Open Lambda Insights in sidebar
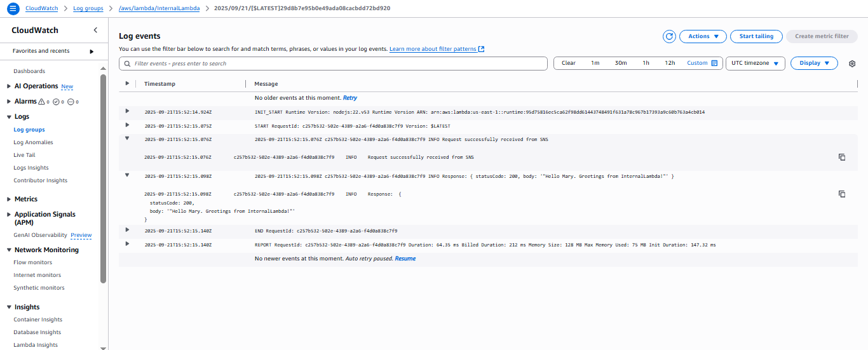Viewport: 868px width, 350px height. [x=36, y=345]
